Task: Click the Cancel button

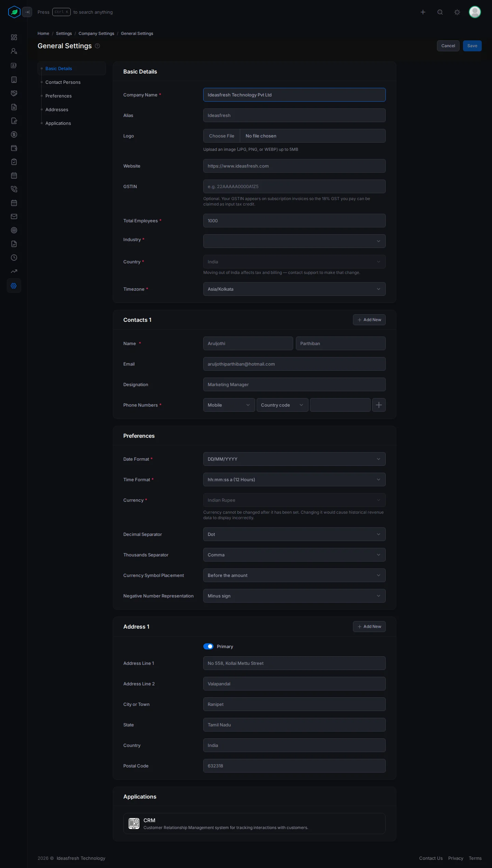Action: 448,46
